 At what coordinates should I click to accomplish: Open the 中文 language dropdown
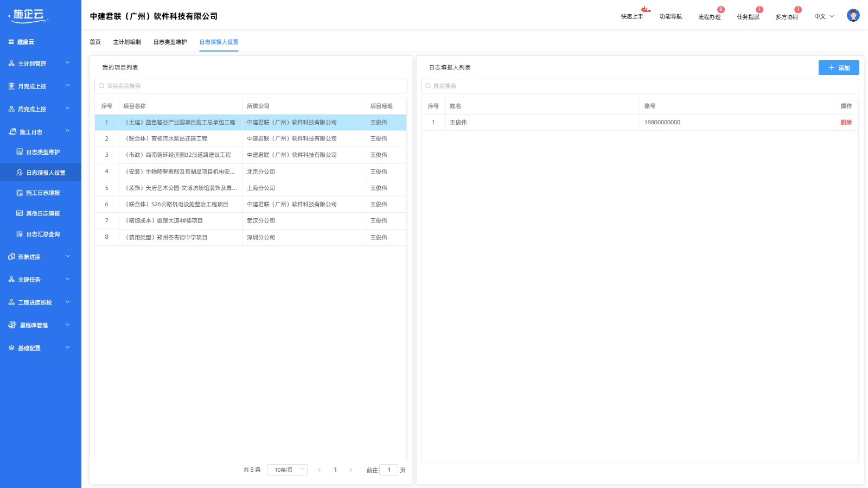tap(824, 16)
